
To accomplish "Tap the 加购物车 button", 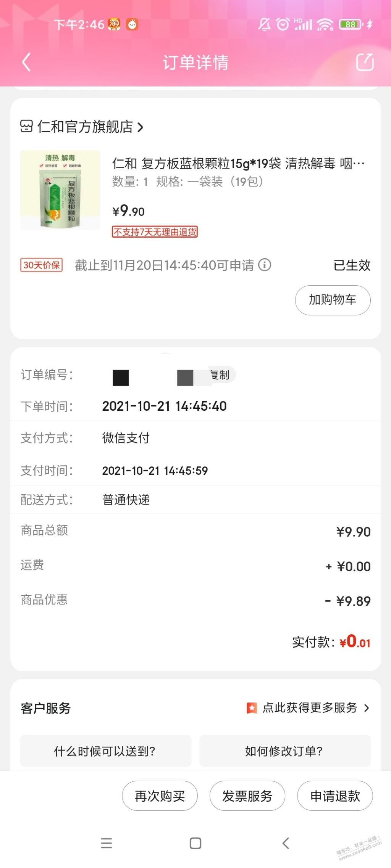I will 333,300.
